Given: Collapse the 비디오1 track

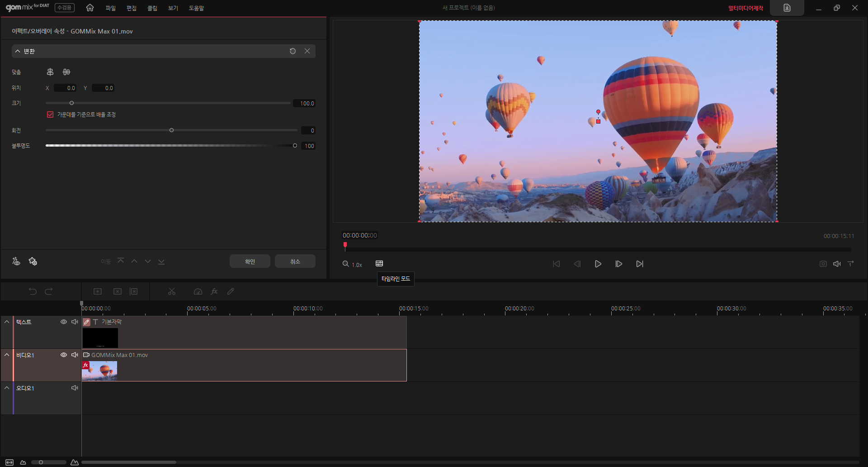Looking at the screenshot, I should point(7,355).
